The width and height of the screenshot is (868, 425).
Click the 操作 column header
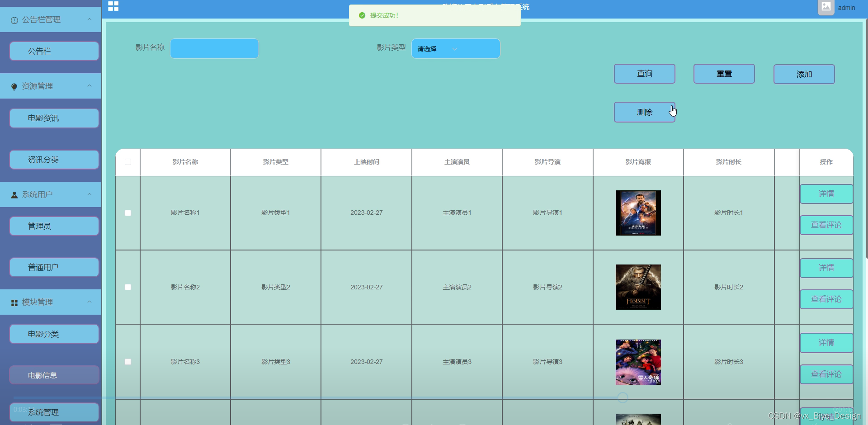tap(826, 162)
